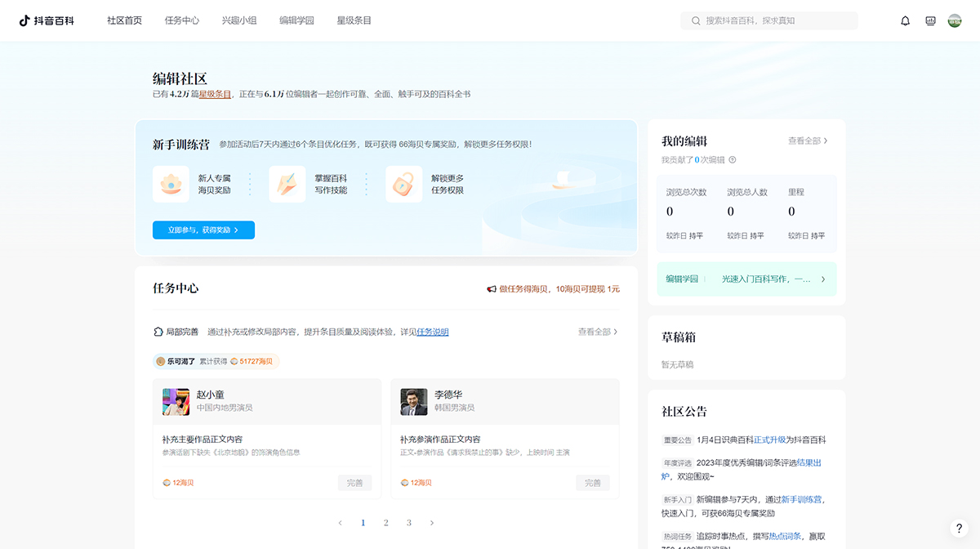Click the 新人专属海贝奖励 reward icon
Viewport: 980px width, 549px height.
pos(171,184)
